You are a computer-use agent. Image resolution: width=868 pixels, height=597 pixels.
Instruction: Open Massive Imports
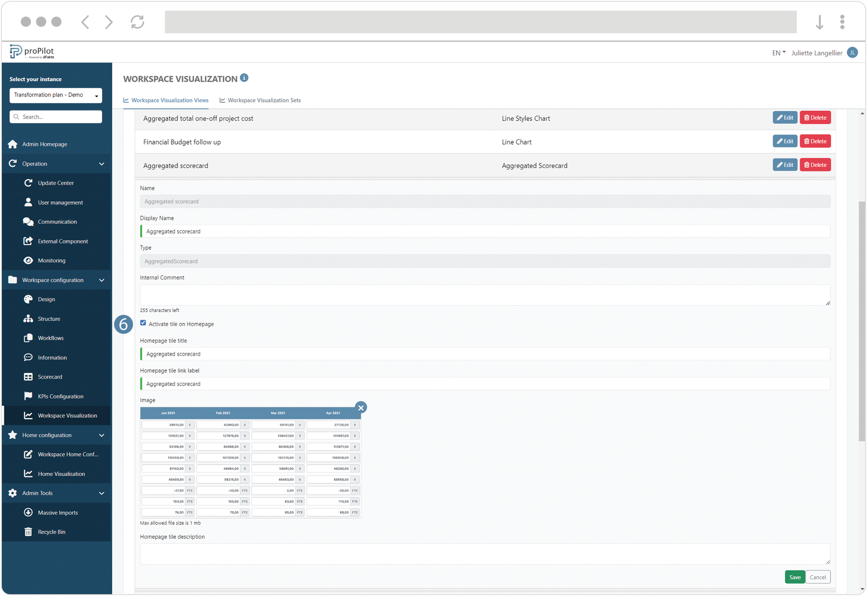tap(58, 513)
